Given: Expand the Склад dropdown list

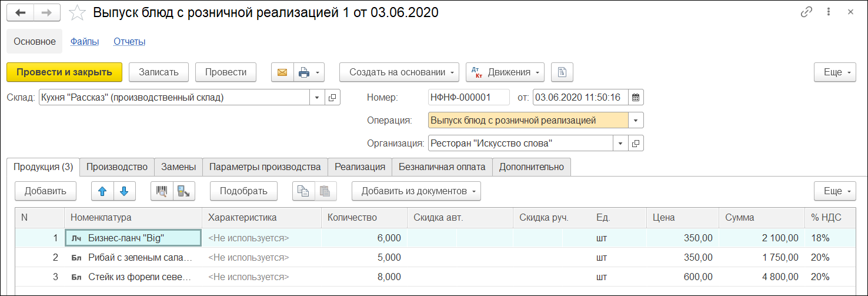Looking at the screenshot, I should [x=317, y=98].
